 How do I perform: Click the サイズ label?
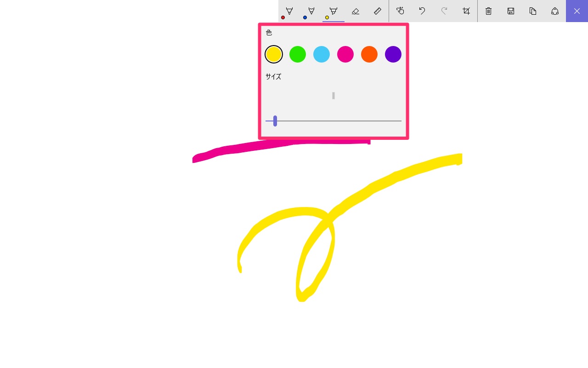pyautogui.click(x=273, y=77)
